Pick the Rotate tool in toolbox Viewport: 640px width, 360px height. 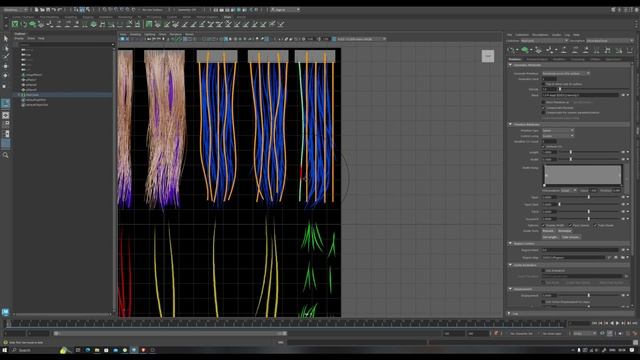5,76
